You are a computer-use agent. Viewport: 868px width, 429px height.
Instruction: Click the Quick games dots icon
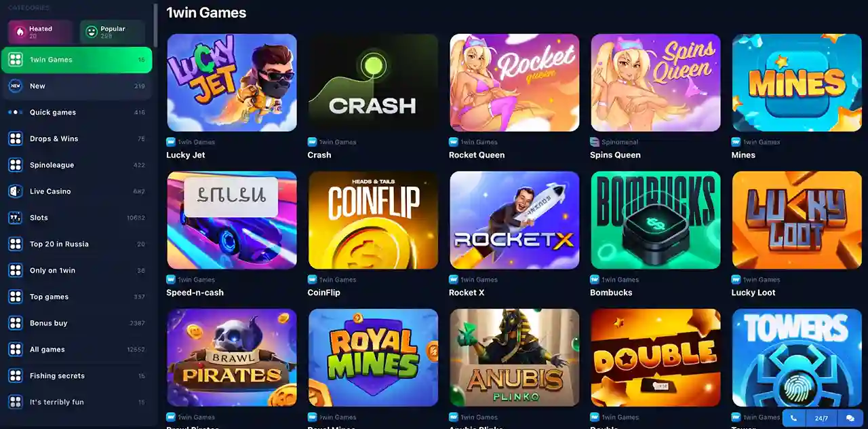tap(15, 113)
